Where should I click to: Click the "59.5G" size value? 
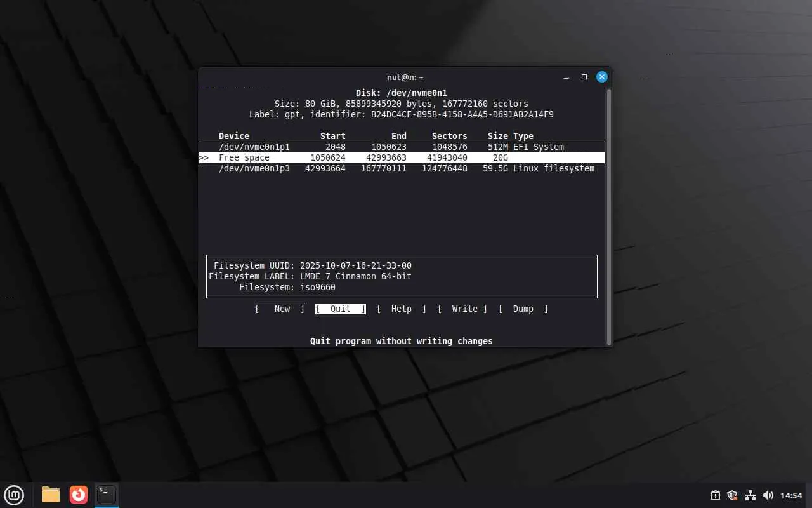click(x=495, y=168)
